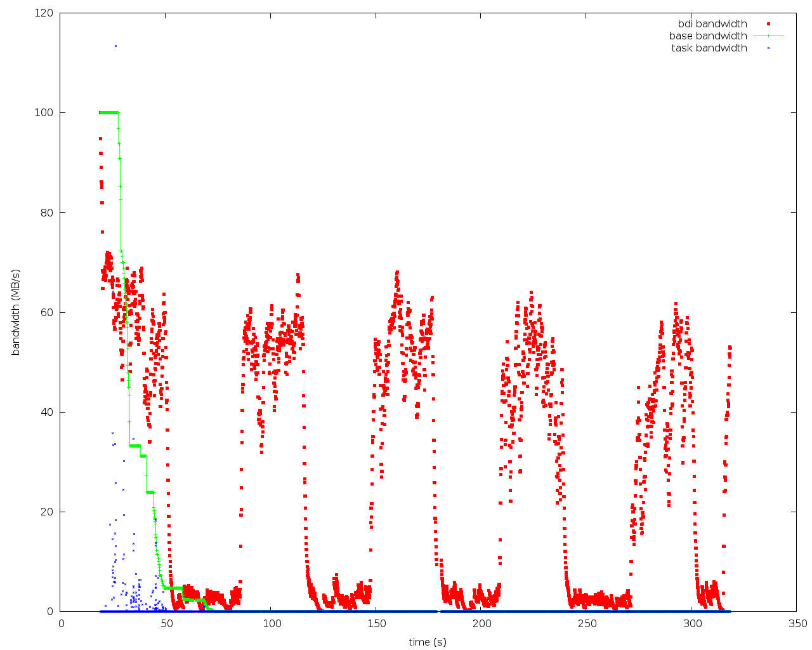Click the 'base bandwidth' legend label
The width and height of the screenshot is (812, 650).
708,36
